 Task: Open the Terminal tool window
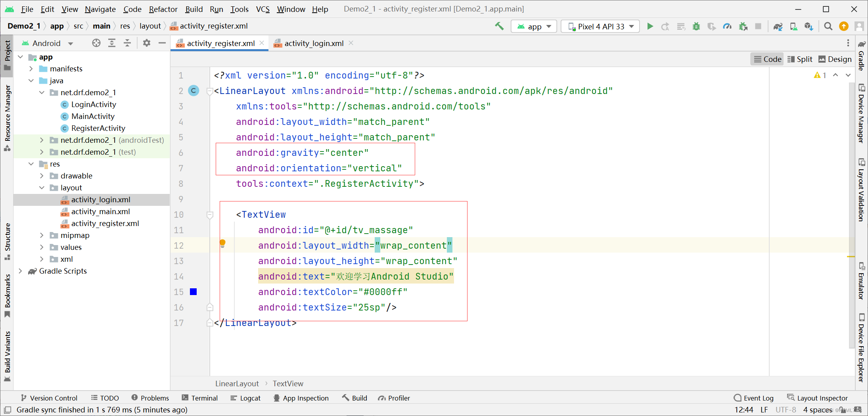(x=200, y=398)
